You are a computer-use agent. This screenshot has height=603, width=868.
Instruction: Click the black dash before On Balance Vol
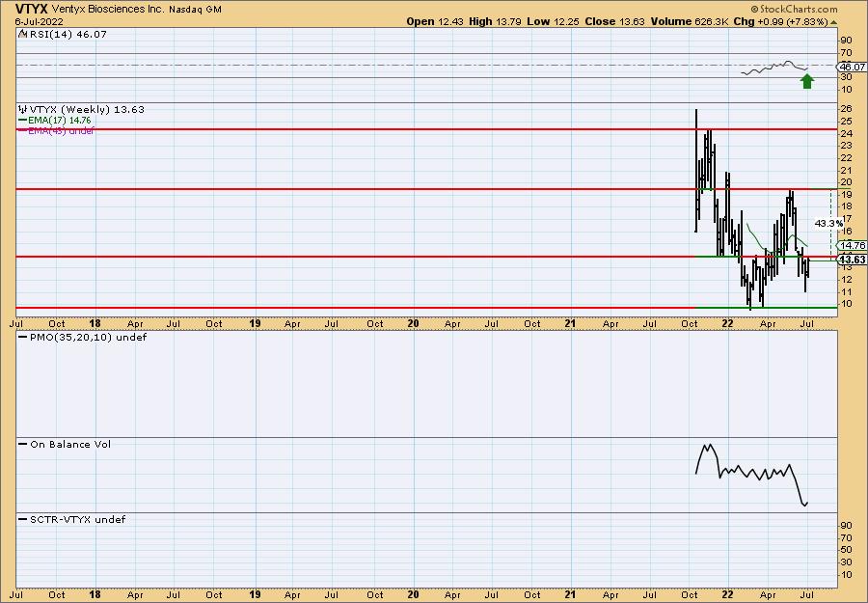click(x=23, y=444)
